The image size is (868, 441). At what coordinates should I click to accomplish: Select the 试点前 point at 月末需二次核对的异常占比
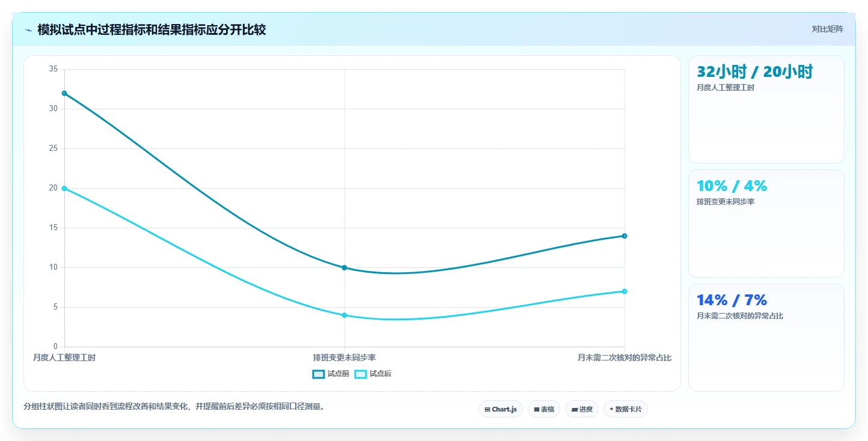point(625,236)
